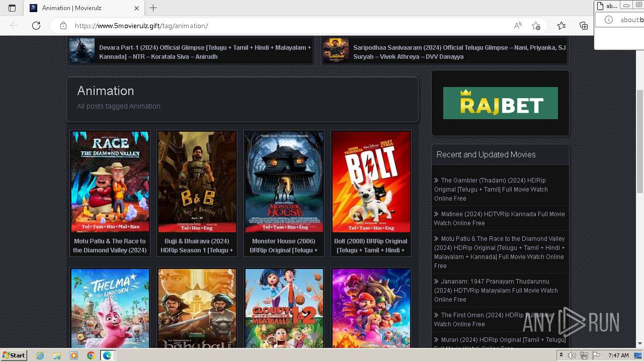Open the Bolt movie poster

[x=371, y=182]
